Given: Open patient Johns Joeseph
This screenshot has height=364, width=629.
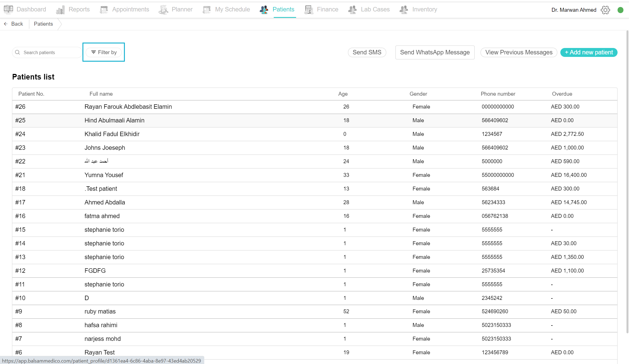Looking at the screenshot, I should coord(105,148).
